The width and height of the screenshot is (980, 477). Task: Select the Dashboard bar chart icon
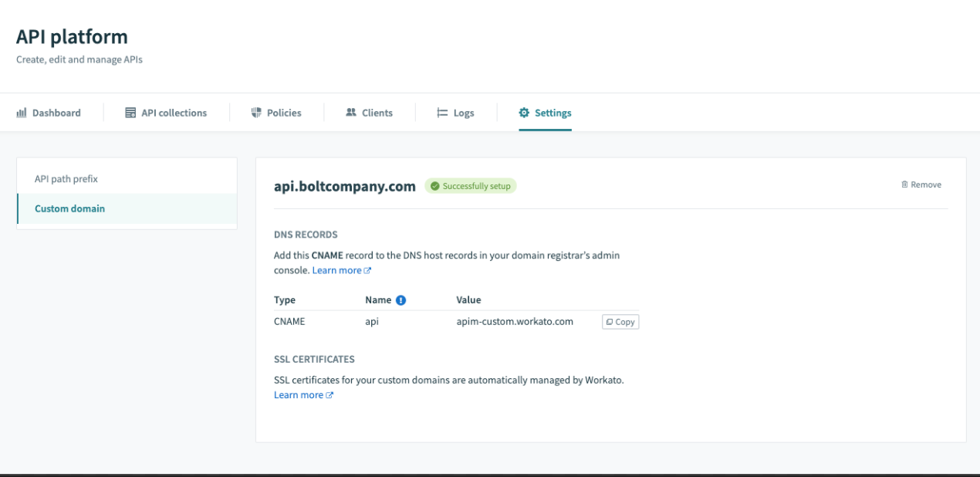click(22, 112)
